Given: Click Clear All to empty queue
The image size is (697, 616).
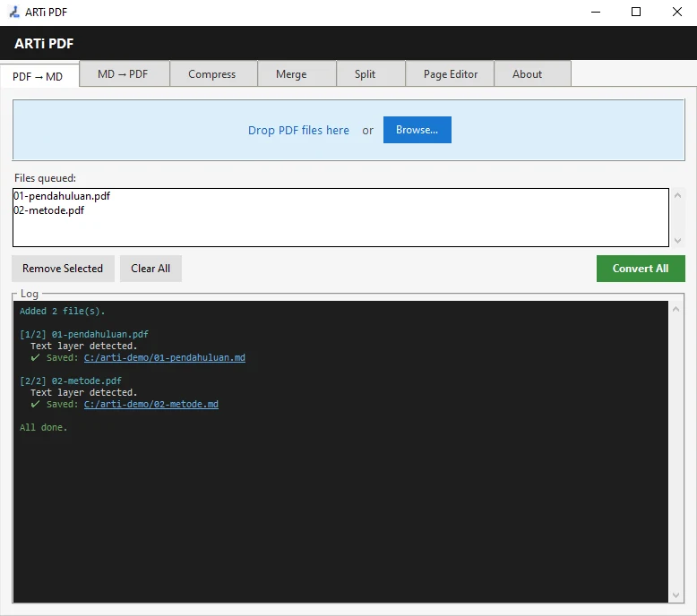Looking at the screenshot, I should click(x=151, y=269).
